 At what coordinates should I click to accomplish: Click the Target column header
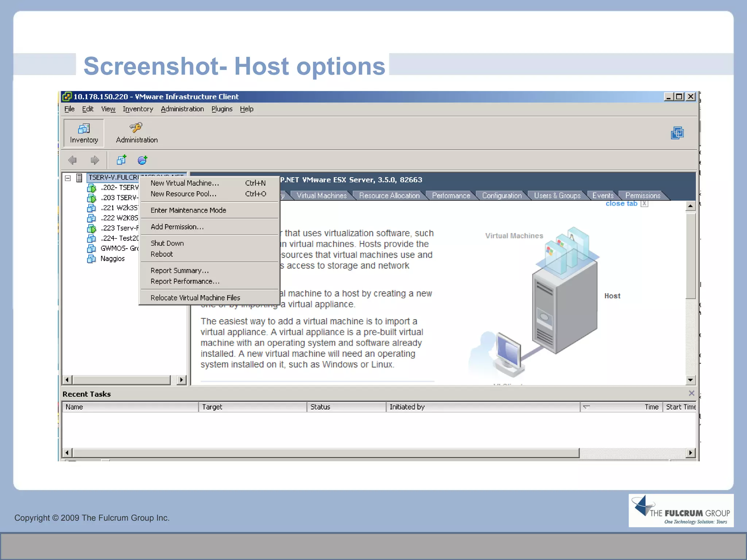coord(253,407)
